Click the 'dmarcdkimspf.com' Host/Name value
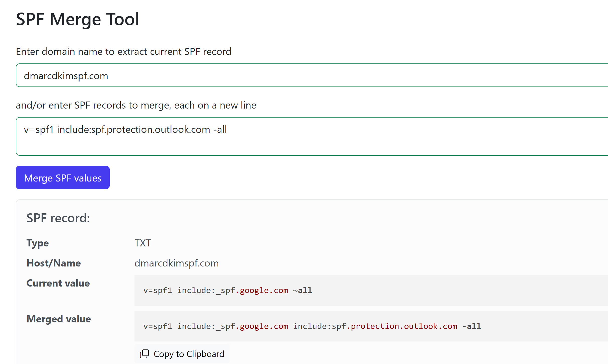This screenshot has height=364, width=608. click(177, 263)
